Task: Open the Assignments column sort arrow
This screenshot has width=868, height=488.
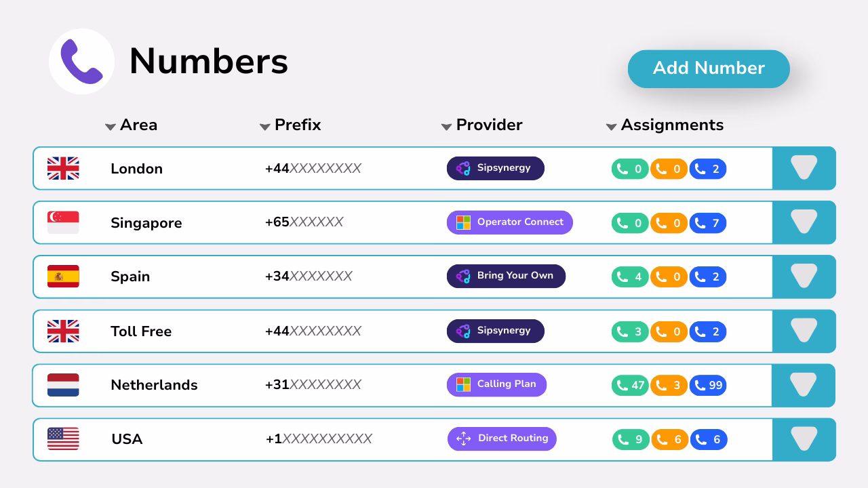Action: pos(611,127)
